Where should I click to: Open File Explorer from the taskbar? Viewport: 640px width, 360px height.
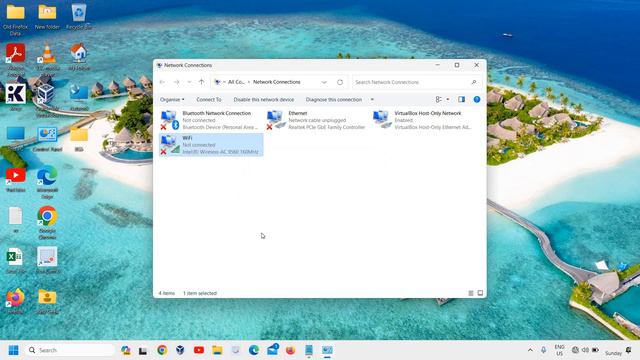pos(217,350)
